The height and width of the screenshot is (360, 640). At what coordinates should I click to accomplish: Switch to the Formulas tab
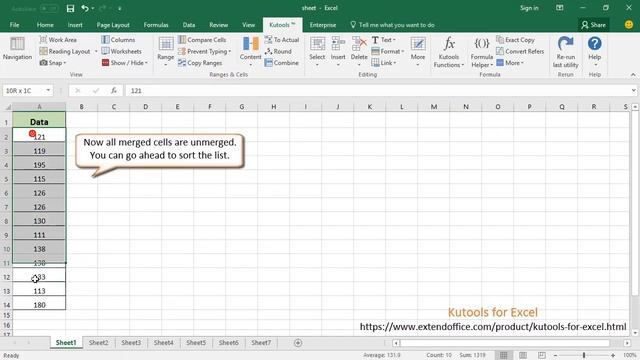(x=156, y=25)
